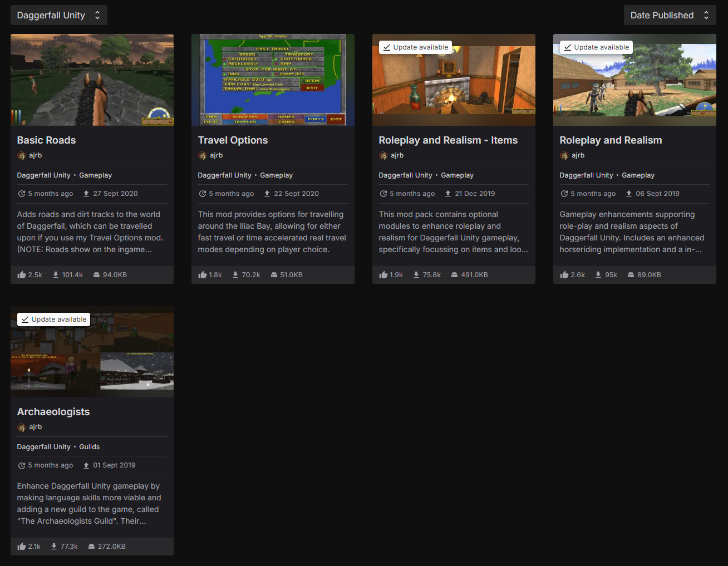Click ajrb avatar on Travel Options card
Image resolution: width=728 pixels, height=566 pixels.
[x=203, y=155]
